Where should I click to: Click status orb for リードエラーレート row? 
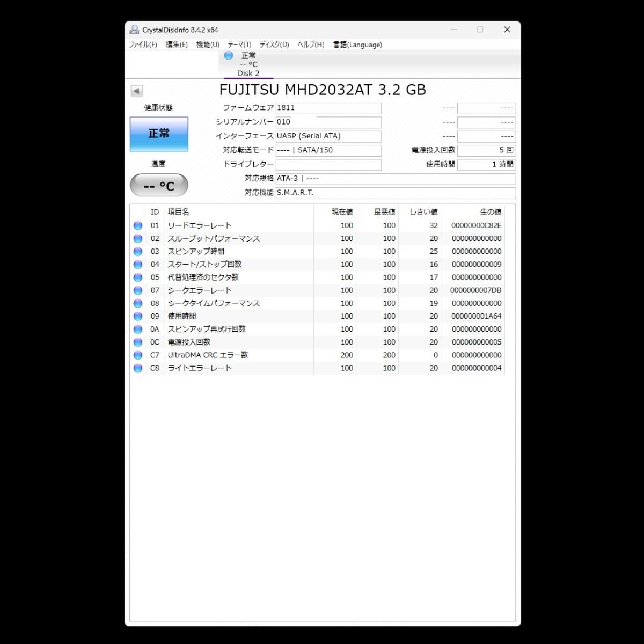(138, 226)
